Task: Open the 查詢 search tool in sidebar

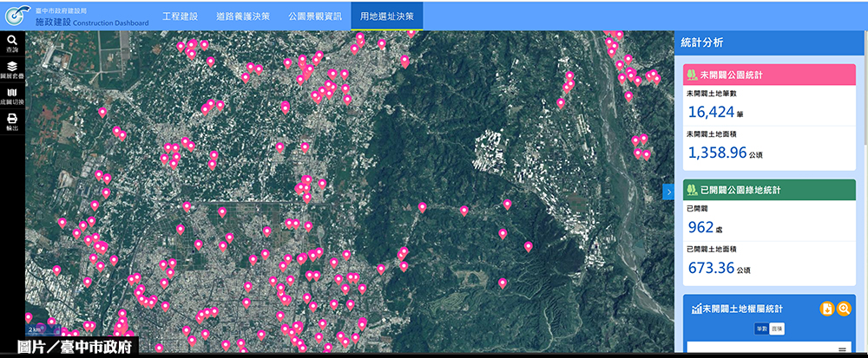Action: [x=12, y=43]
